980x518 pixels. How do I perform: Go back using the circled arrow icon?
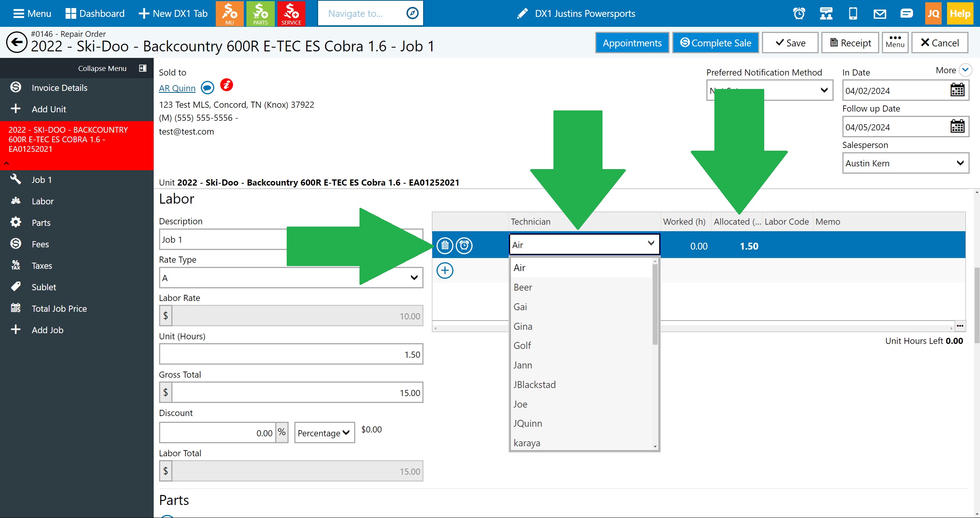[x=16, y=42]
